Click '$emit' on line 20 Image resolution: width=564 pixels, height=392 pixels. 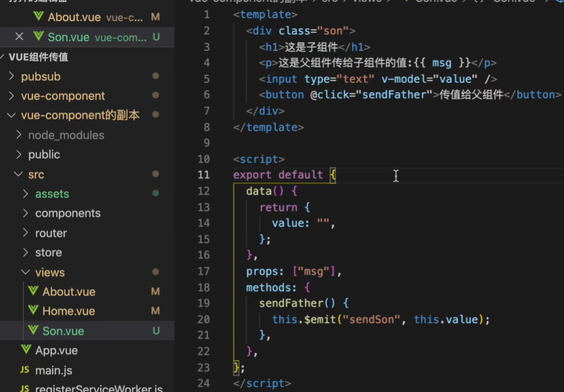click(320, 320)
